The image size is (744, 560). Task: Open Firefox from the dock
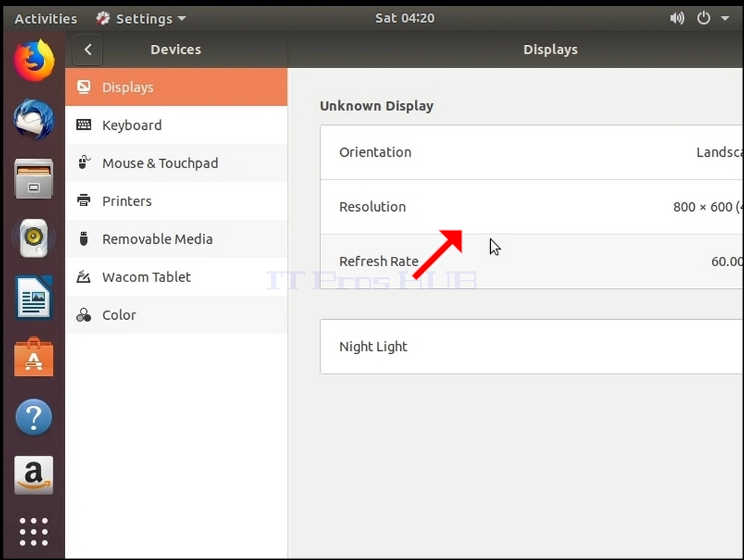point(33,60)
